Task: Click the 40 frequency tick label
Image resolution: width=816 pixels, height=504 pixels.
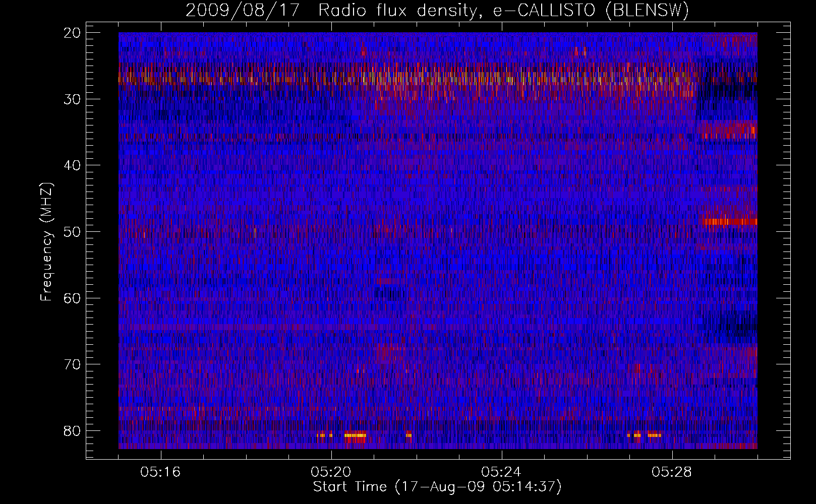Action: 73,165
